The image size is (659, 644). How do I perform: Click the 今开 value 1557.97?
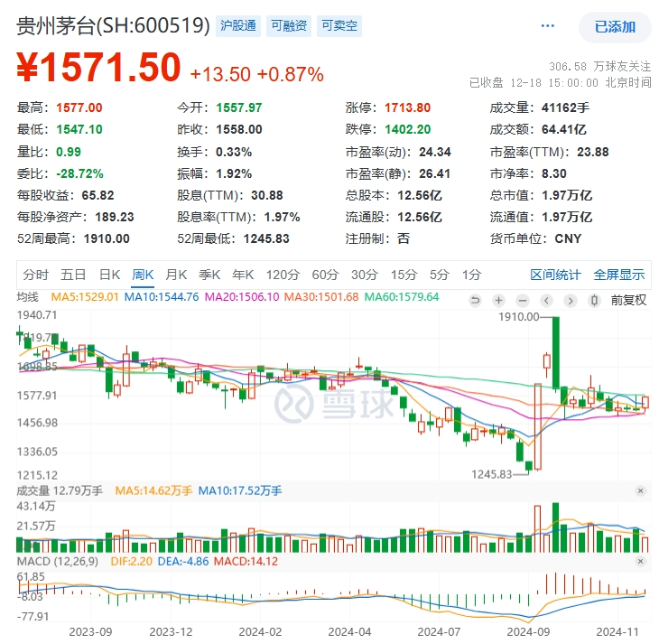pyautogui.click(x=239, y=107)
